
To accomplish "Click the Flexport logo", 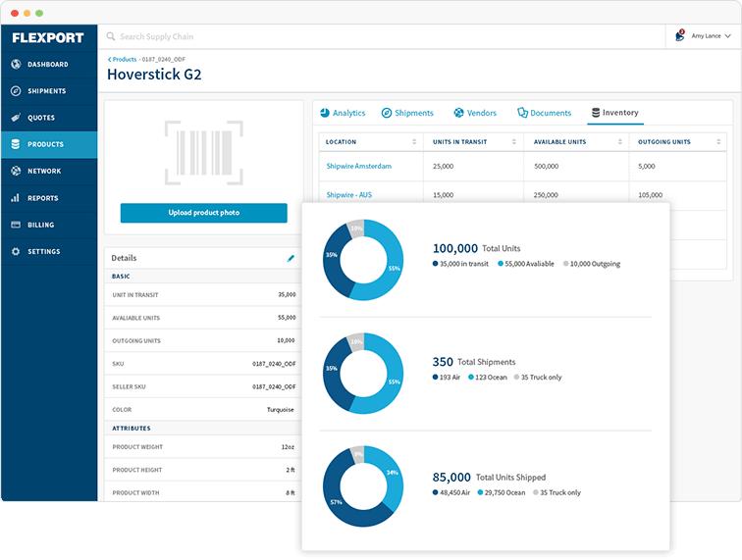I will [x=48, y=38].
